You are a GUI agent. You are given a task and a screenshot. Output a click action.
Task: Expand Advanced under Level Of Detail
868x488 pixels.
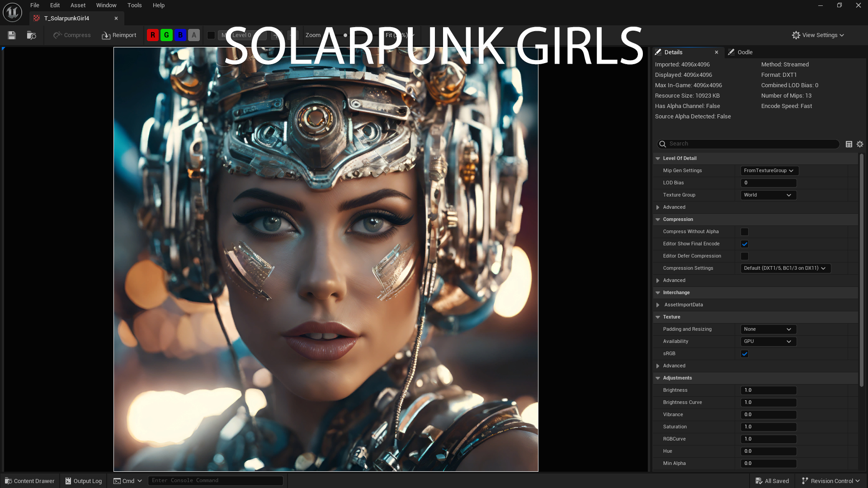point(658,207)
